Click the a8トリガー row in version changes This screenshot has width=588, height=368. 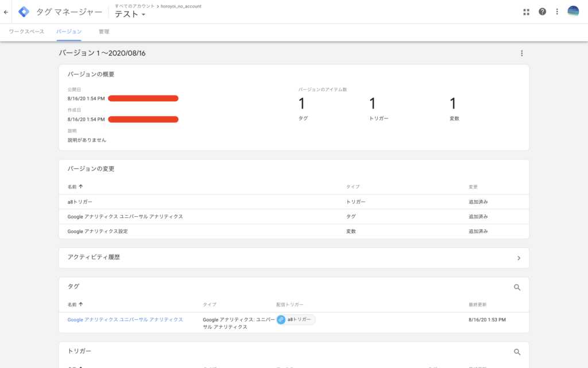pos(294,202)
